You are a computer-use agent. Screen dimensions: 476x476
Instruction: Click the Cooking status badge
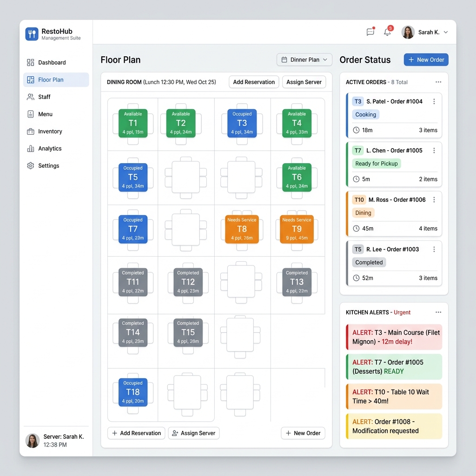[366, 114]
